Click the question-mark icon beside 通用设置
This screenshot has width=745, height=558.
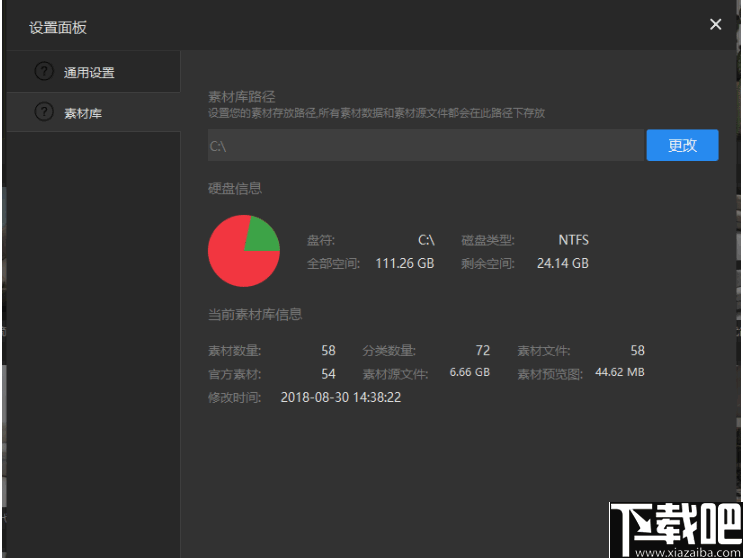(x=44, y=71)
